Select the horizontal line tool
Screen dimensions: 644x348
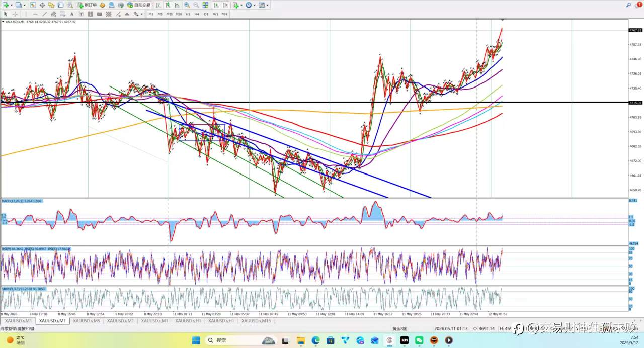point(35,14)
